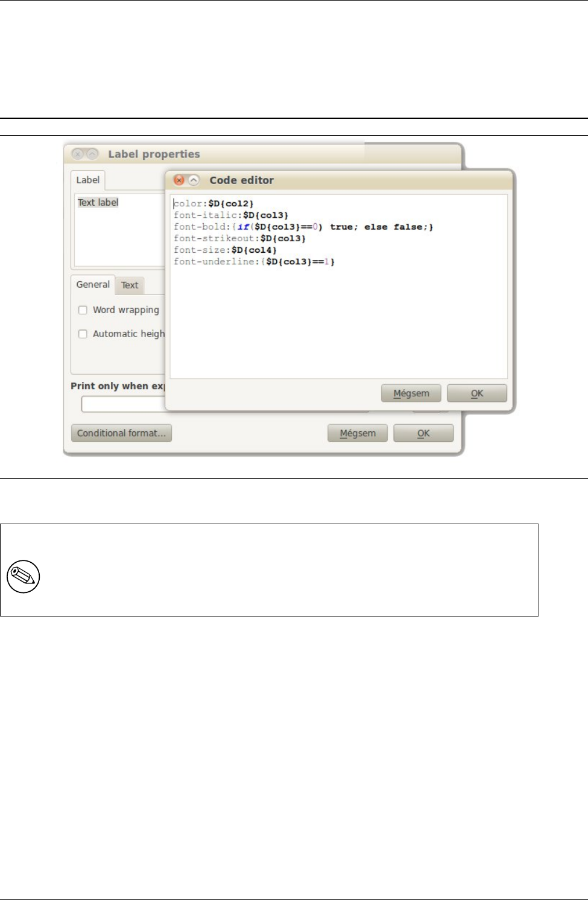Click the Code editor title bar

click(340, 180)
